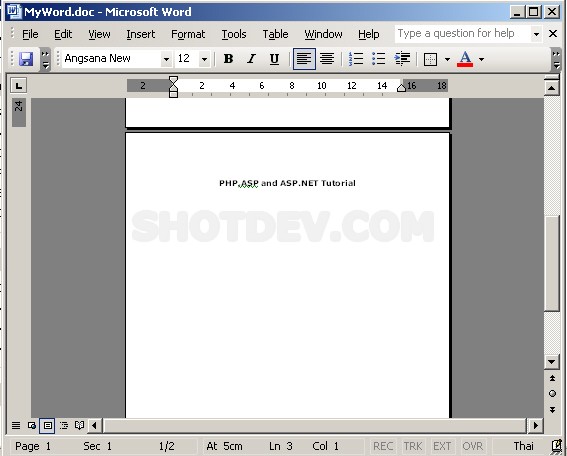567x456 pixels.
Task: Toggle Bold formatting
Action: 228,59
